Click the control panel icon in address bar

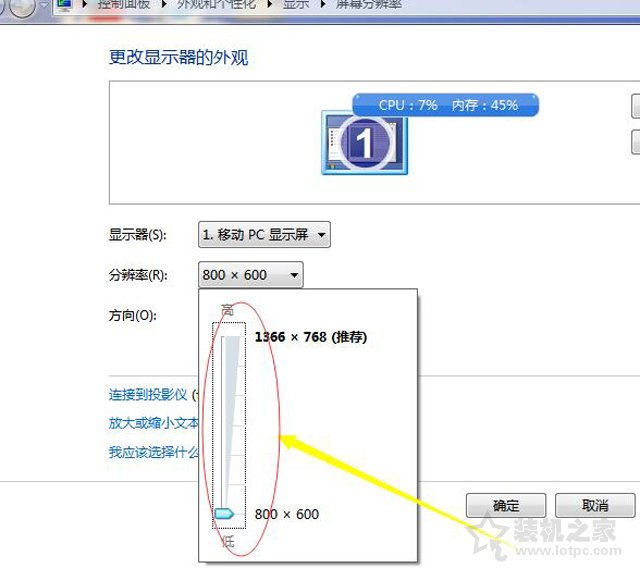pos(64,5)
